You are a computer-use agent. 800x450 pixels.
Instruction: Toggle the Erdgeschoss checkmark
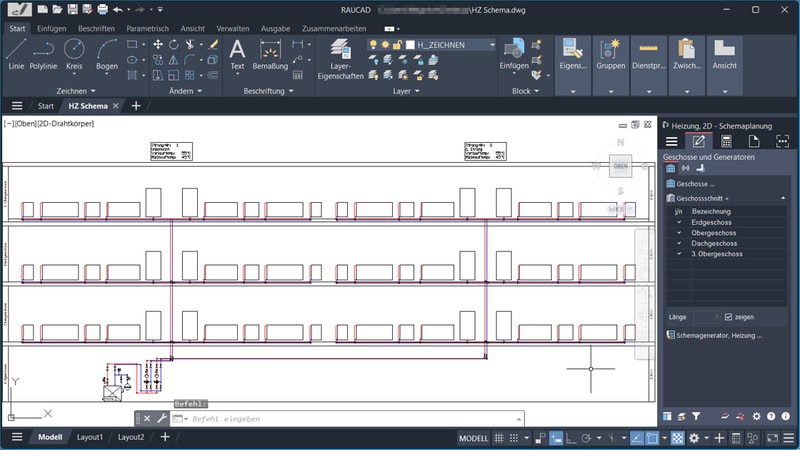coord(679,221)
